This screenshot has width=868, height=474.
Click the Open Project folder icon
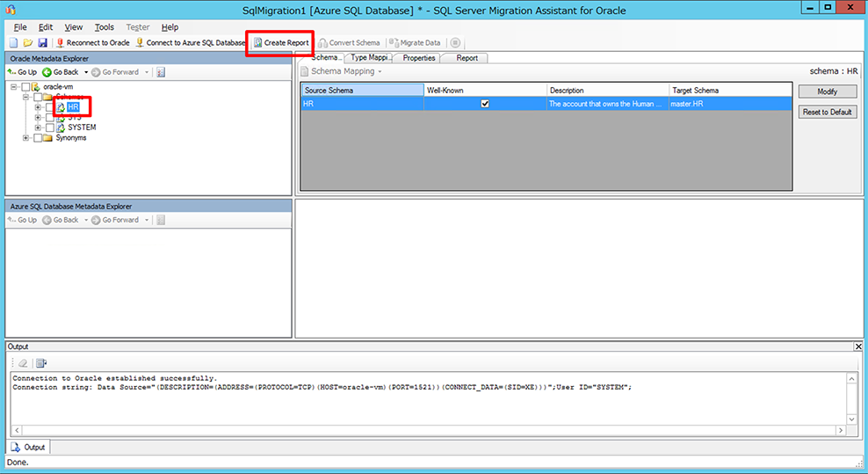(x=28, y=43)
